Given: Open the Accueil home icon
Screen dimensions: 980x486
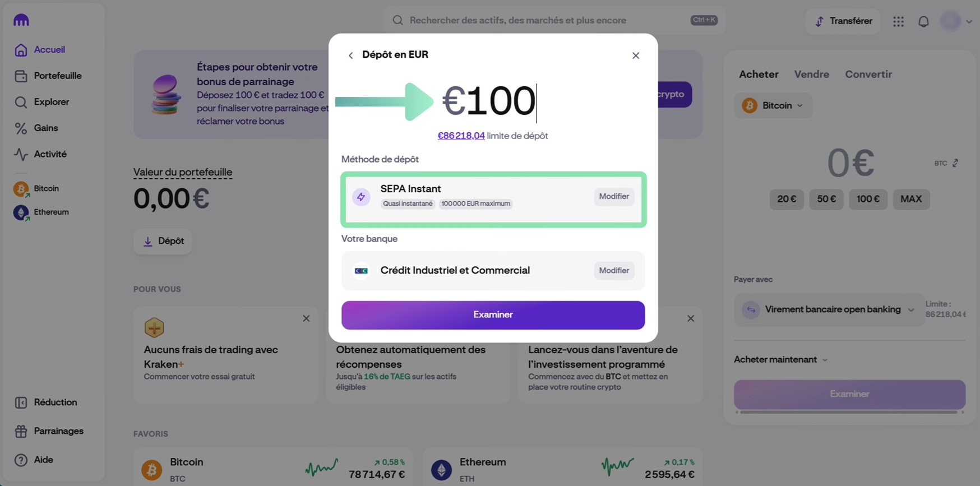Looking at the screenshot, I should (21, 49).
